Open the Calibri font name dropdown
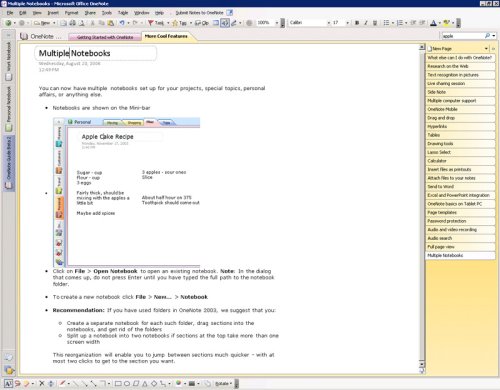This screenshot has width=500, height=390. tap(328, 23)
